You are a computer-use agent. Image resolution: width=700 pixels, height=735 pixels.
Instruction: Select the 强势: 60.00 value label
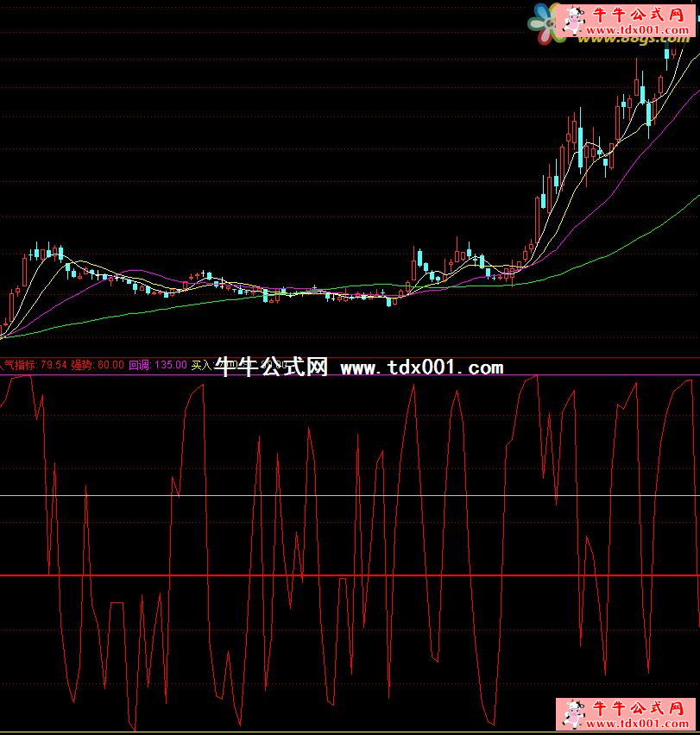coord(98,365)
